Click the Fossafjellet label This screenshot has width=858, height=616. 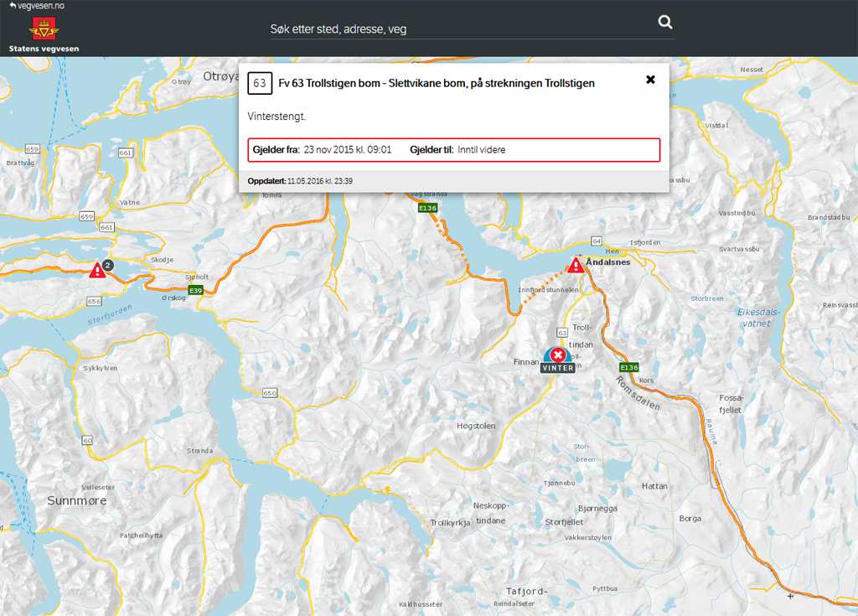[731, 404]
